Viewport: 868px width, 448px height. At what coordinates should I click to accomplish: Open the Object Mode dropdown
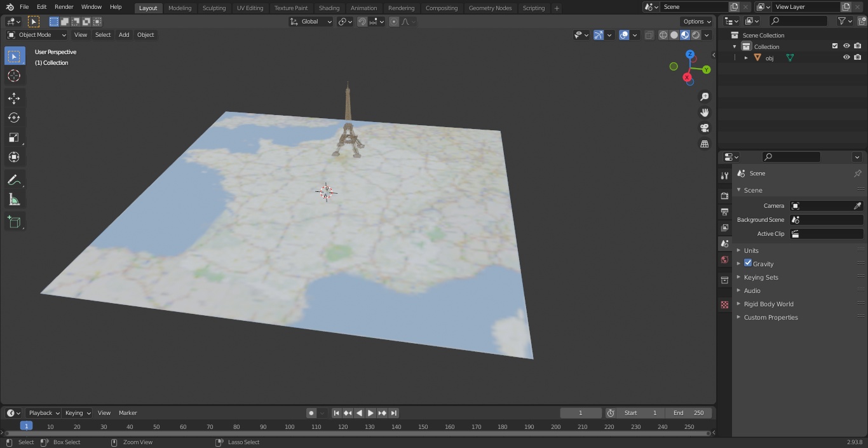pyautogui.click(x=37, y=35)
